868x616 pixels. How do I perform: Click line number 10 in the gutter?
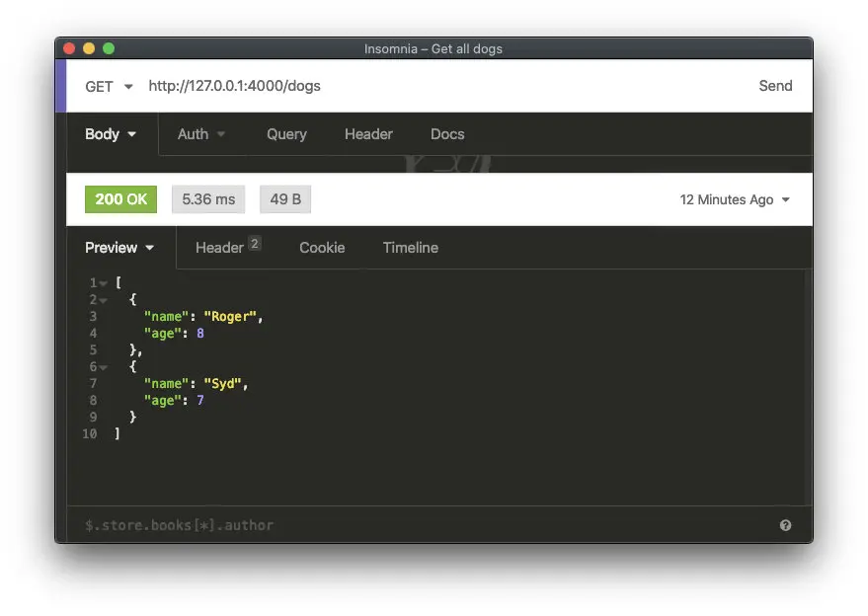[90, 434]
